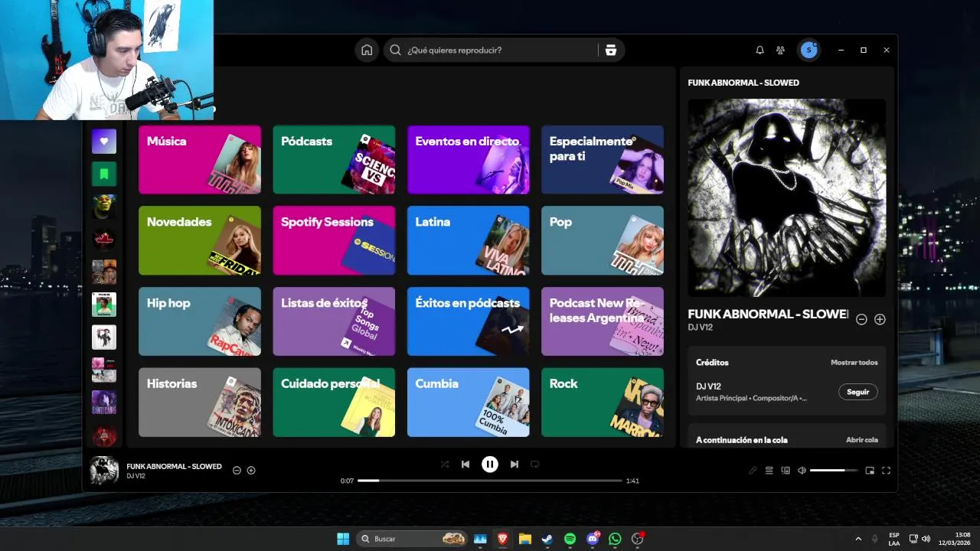The width and height of the screenshot is (980, 551).
Task: Open the profile avatar 'S' menu
Action: [x=808, y=50]
